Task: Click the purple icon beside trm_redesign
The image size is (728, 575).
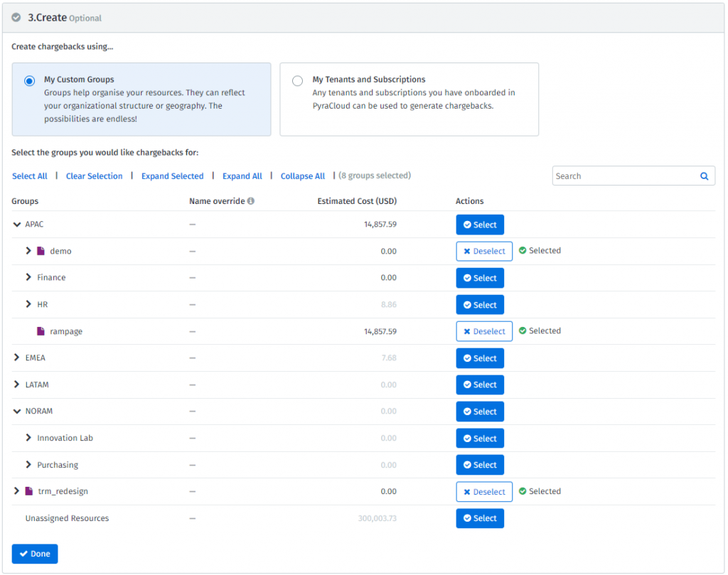Action: [x=28, y=491]
